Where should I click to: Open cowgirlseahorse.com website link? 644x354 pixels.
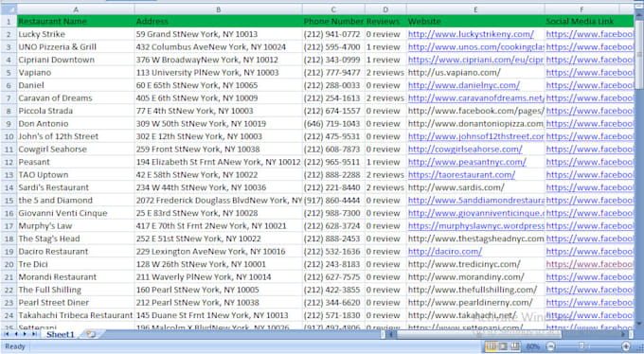pos(465,149)
